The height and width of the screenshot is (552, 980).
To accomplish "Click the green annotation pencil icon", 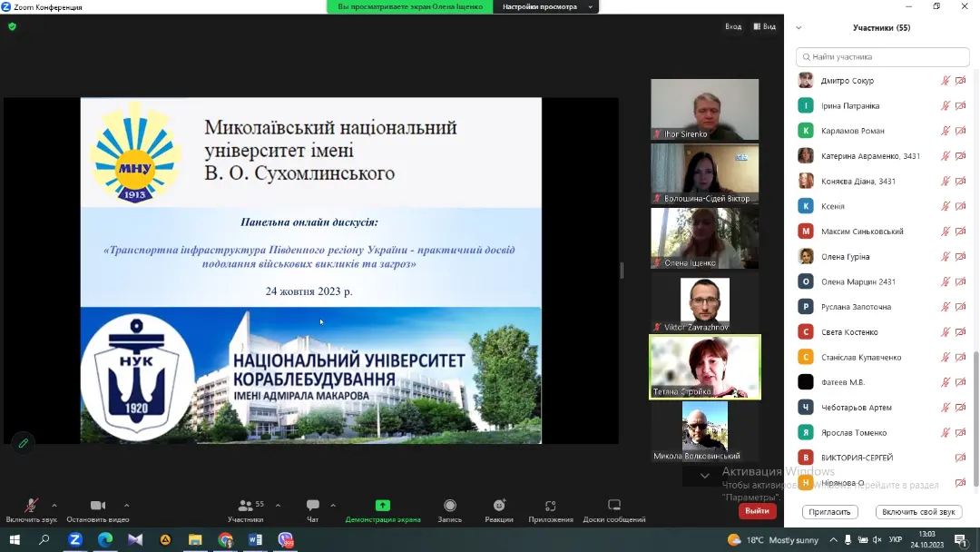I will pos(24,443).
